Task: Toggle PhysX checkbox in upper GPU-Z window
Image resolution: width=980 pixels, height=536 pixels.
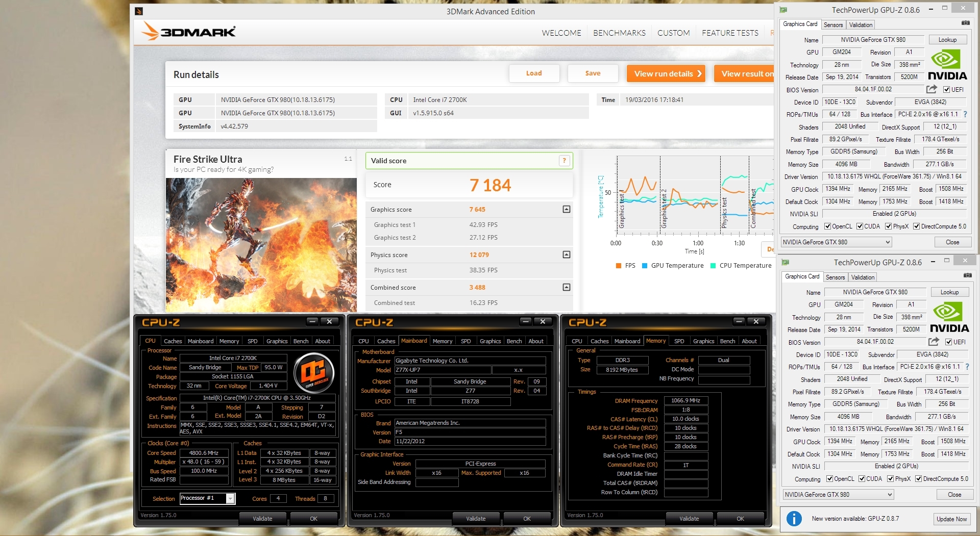Action: click(888, 226)
